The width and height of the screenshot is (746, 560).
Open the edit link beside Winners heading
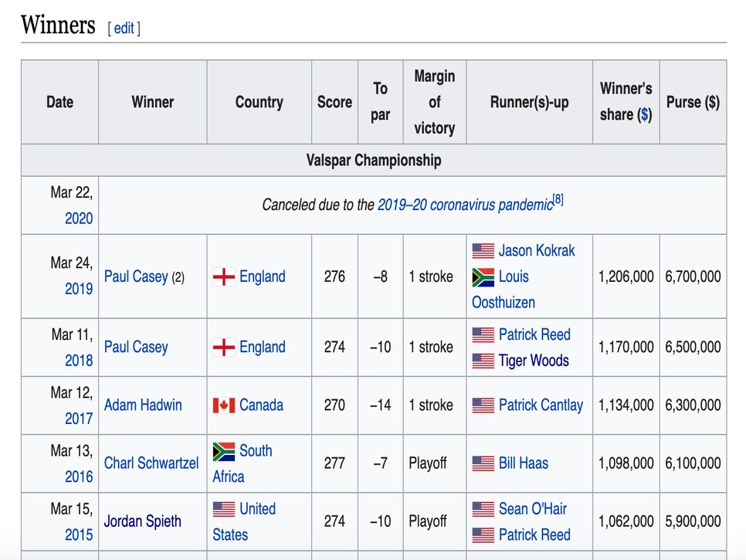(124, 28)
